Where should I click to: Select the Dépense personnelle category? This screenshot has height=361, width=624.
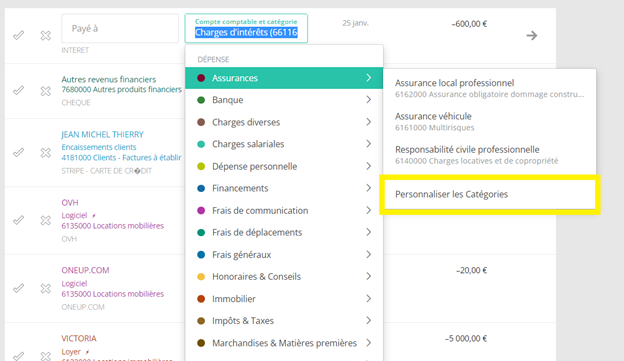284,166
